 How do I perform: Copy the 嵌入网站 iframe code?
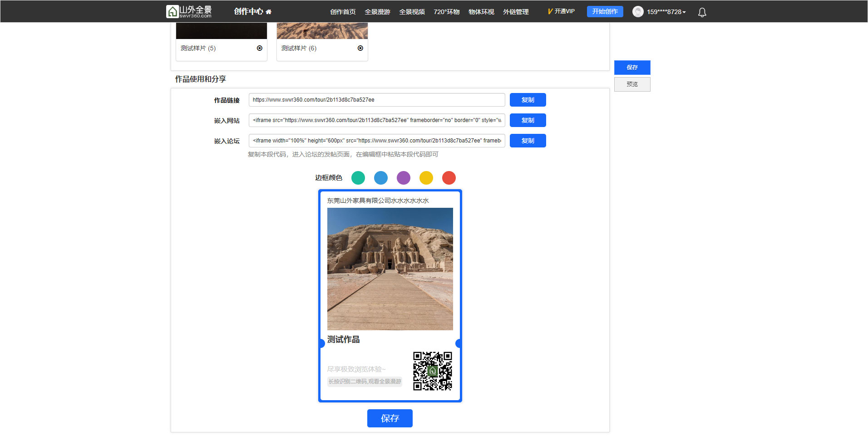point(528,120)
